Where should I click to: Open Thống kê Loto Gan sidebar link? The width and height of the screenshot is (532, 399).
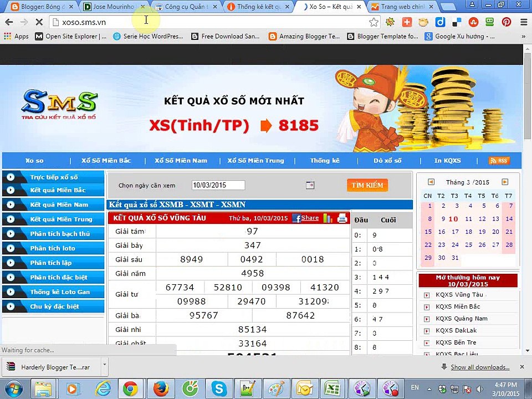pyautogui.click(x=53, y=292)
